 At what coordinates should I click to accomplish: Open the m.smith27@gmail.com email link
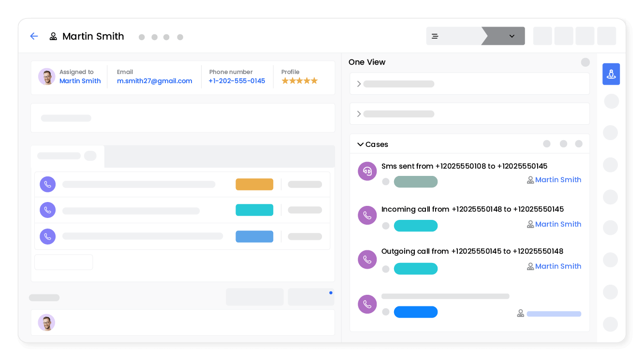click(154, 81)
